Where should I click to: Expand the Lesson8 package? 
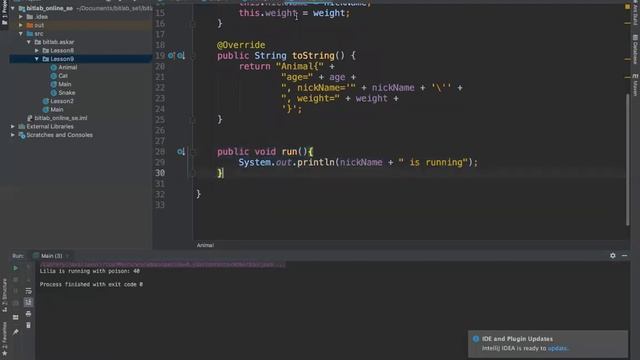tap(37, 51)
